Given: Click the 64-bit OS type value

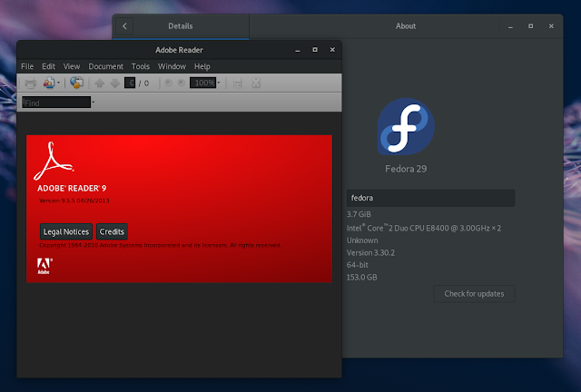Looking at the screenshot, I should click(358, 265).
